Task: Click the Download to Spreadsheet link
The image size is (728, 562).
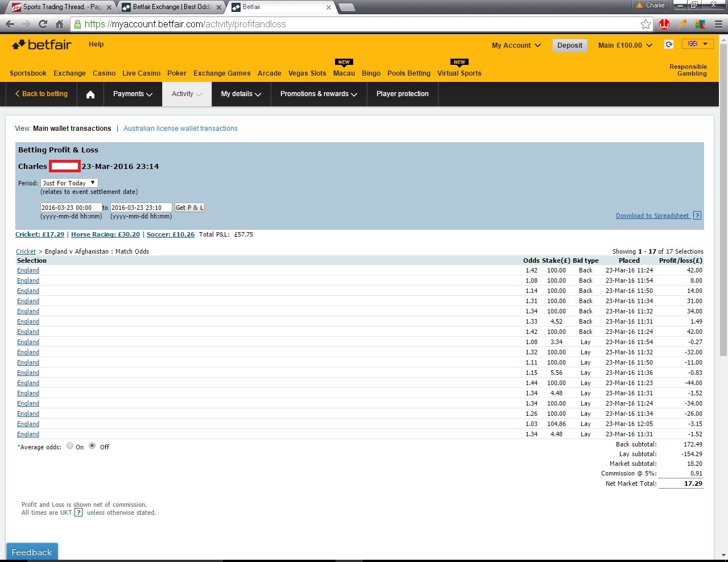Action: tap(653, 215)
